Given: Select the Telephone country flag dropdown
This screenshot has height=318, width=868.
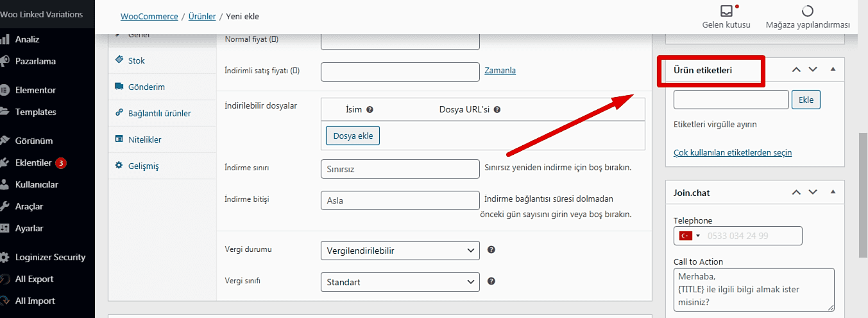Looking at the screenshot, I should (x=688, y=236).
